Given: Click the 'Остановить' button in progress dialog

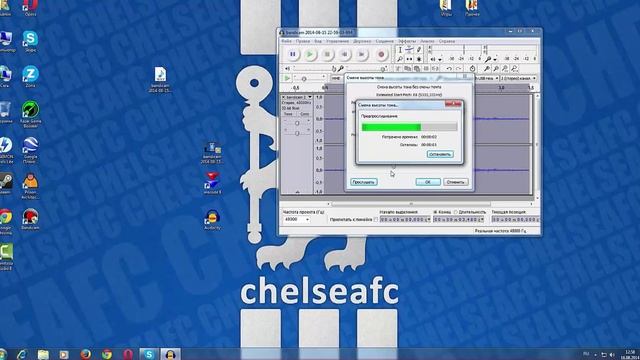Looking at the screenshot, I should pos(440,154).
